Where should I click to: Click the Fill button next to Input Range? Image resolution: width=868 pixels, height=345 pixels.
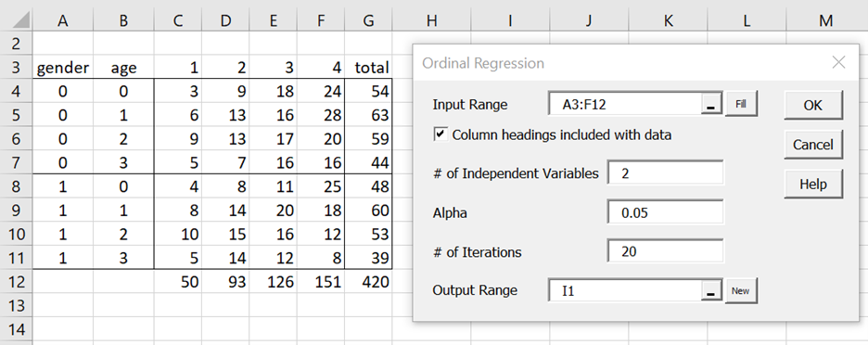(x=741, y=104)
